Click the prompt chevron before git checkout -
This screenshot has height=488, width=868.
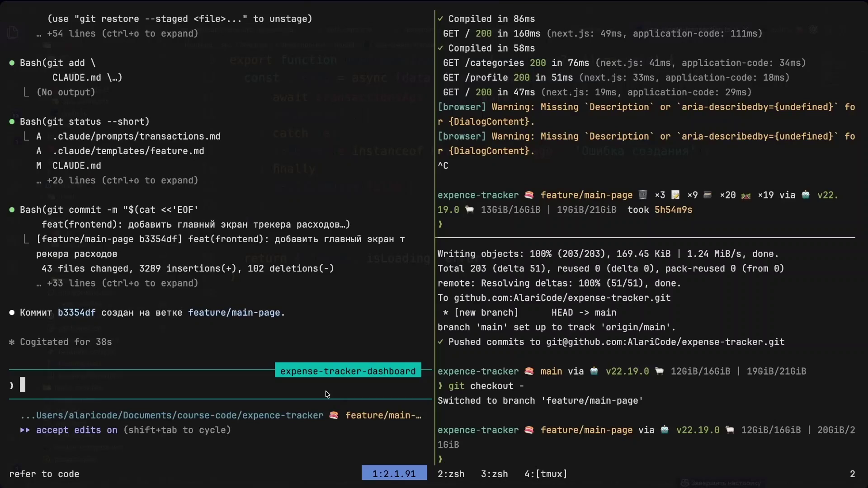(440, 386)
